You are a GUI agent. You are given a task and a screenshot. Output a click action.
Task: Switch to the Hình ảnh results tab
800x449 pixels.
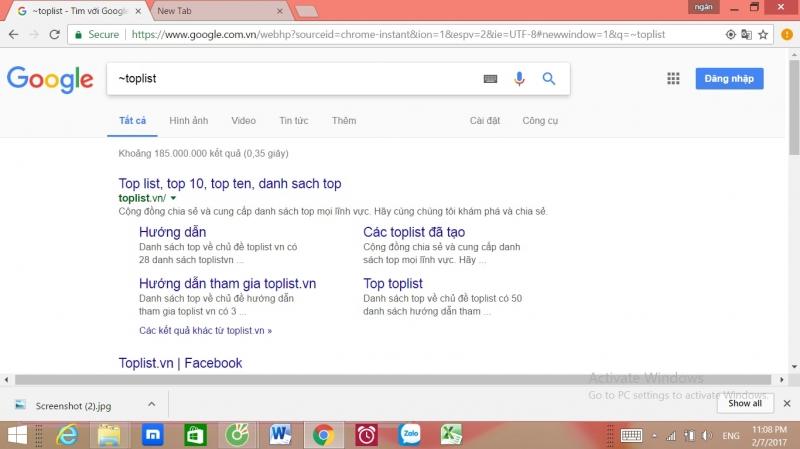pos(188,121)
